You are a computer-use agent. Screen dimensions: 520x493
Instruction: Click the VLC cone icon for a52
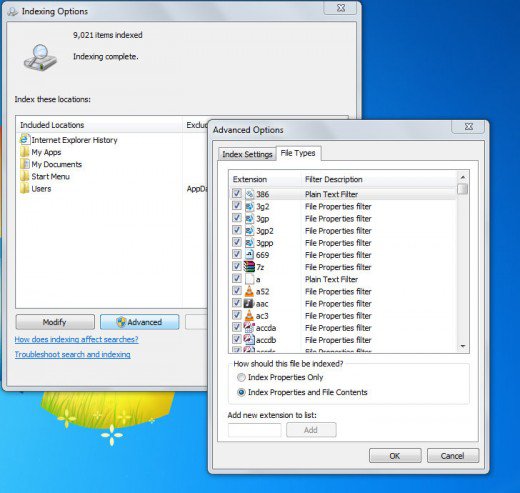click(x=249, y=291)
